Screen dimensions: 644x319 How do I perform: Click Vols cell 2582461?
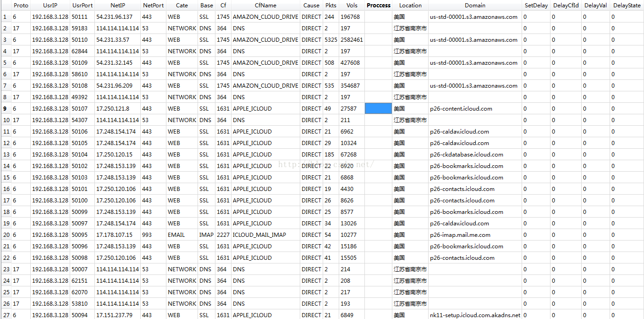[352, 40]
